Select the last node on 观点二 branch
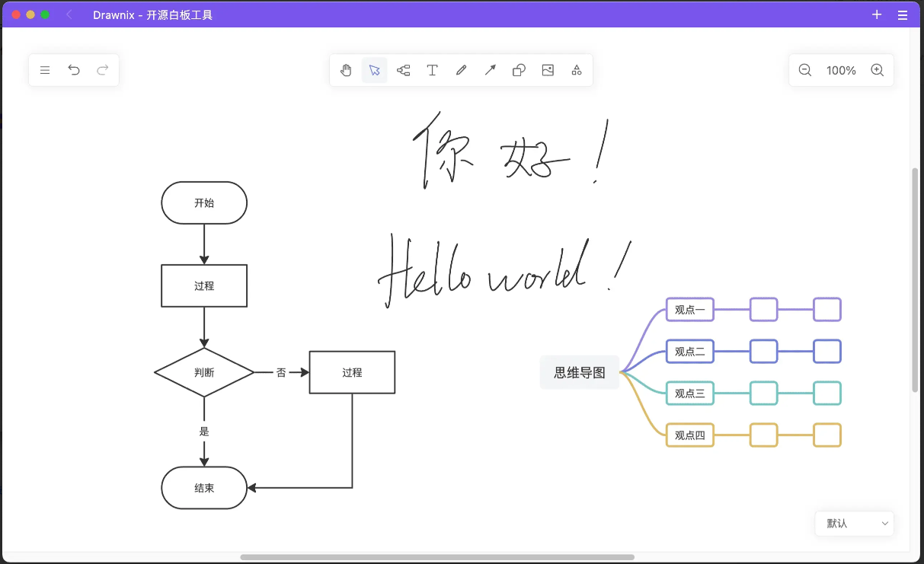Viewport: 924px width, 564px height. tap(827, 352)
